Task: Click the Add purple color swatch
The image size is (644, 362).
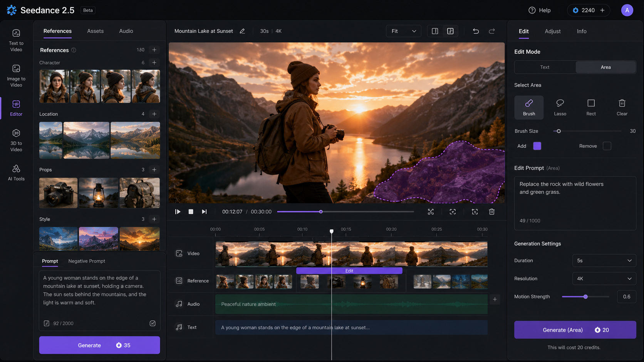Action: [537, 146]
